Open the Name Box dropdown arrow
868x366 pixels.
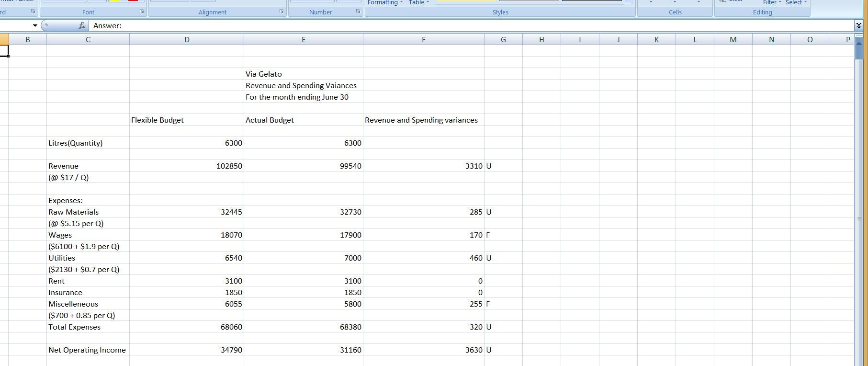tap(35, 26)
